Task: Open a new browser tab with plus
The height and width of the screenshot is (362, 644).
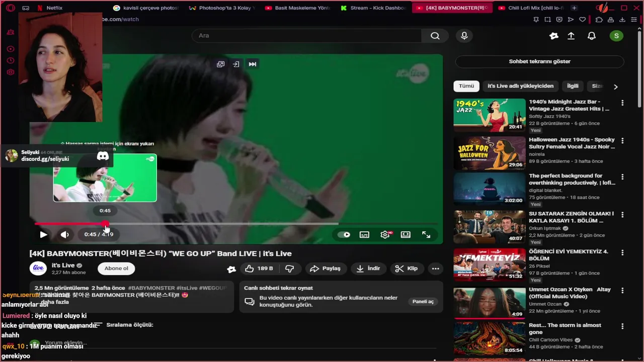Action: pos(574,8)
